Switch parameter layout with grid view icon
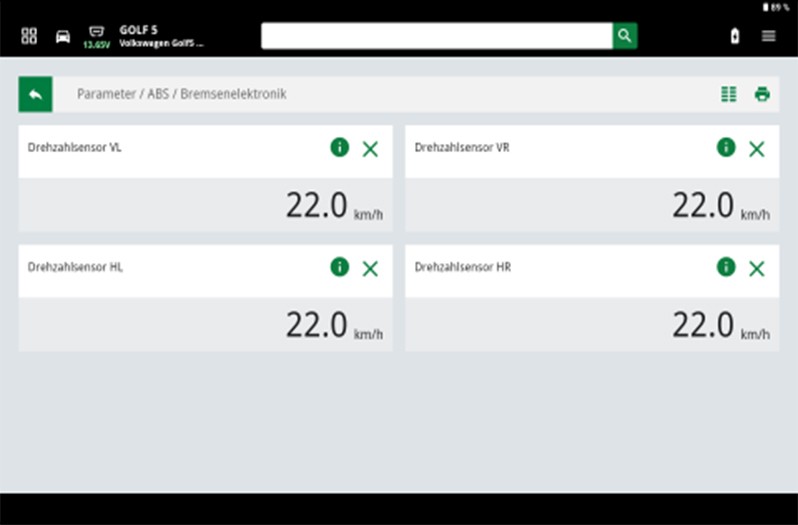Screen dimensions: 798x525 pos(729,94)
